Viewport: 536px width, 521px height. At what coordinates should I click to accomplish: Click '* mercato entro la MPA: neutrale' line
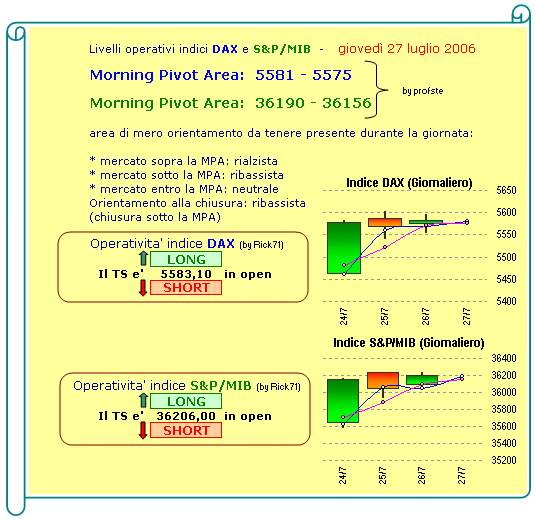click(x=184, y=189)
